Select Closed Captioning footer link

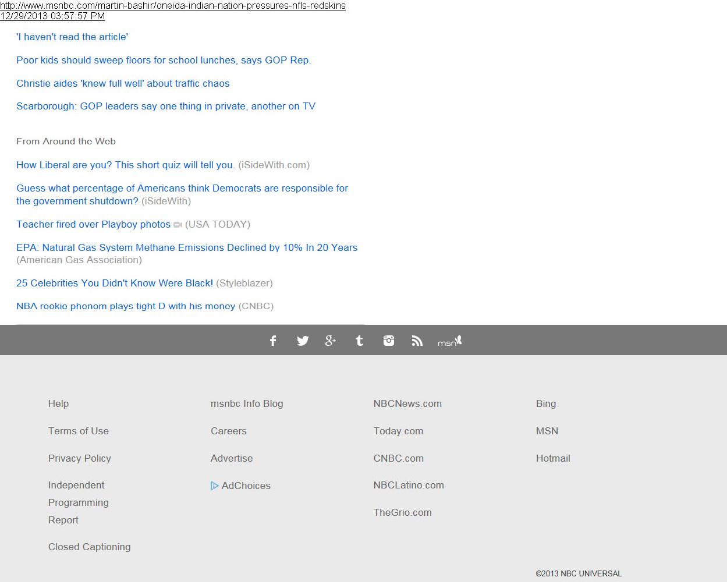click(90, 547)
